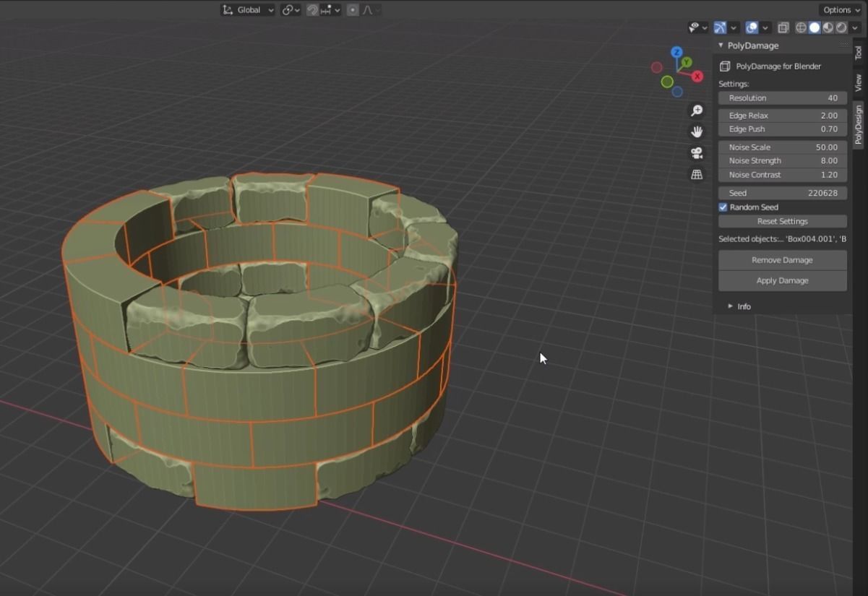Toggle perspective/orthographic grid icon
The width and height of the screenshot is (868, 596).
697,175
